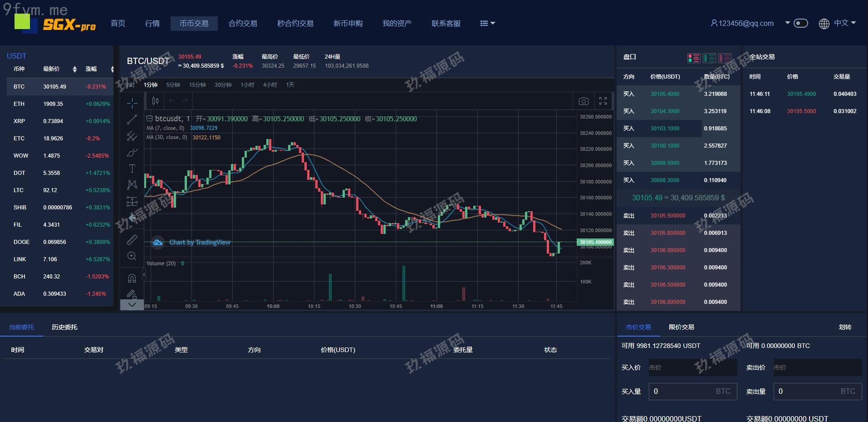The image size is (868, 422).
Task: Toggle the dark mode switch in header
Action: 800,23
